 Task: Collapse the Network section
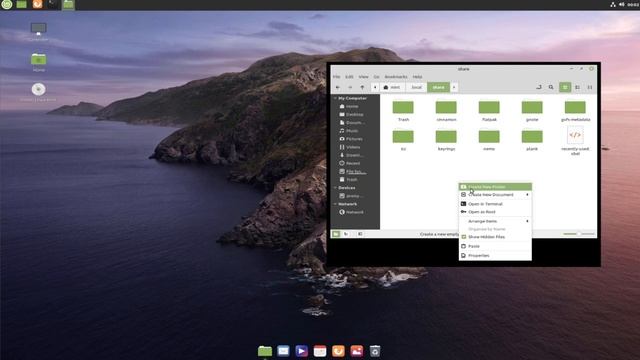[335, 204]
